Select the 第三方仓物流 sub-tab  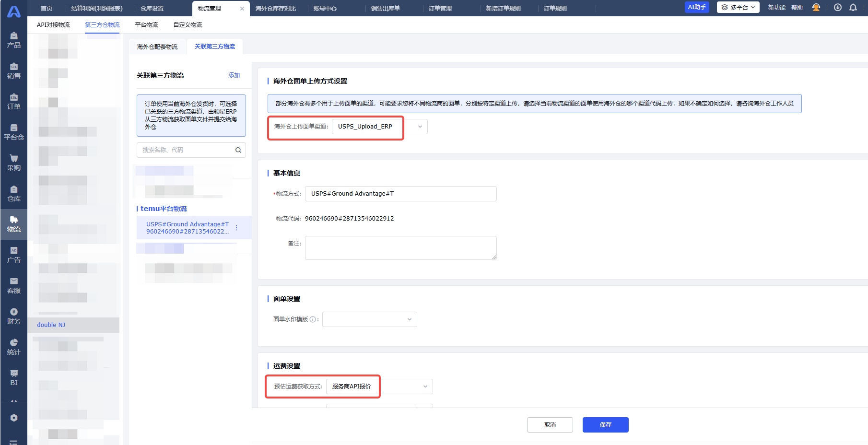pyautogui.click(x=102, y=25)
